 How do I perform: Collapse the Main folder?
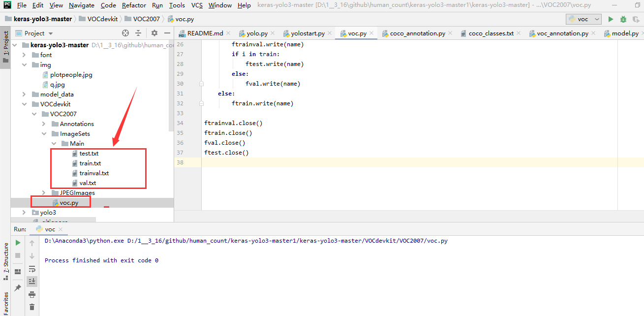[54, 143]
